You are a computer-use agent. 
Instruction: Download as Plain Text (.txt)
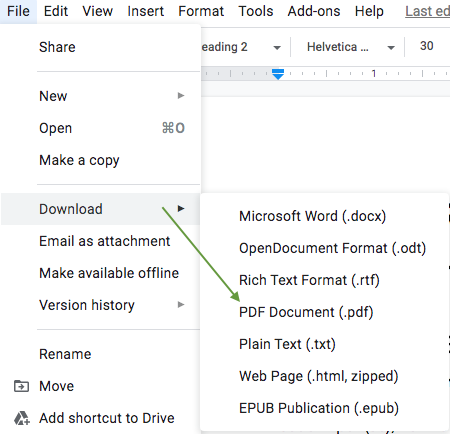324,344
